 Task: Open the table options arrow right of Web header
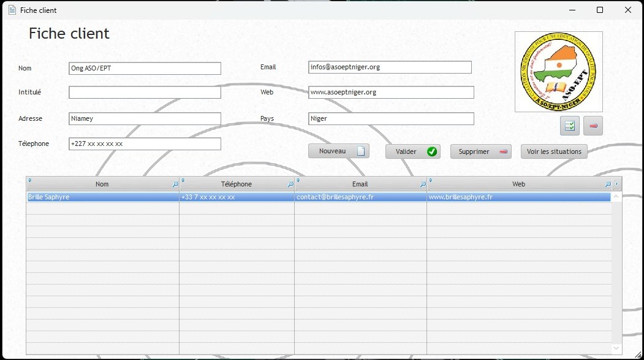pos(616,184)
